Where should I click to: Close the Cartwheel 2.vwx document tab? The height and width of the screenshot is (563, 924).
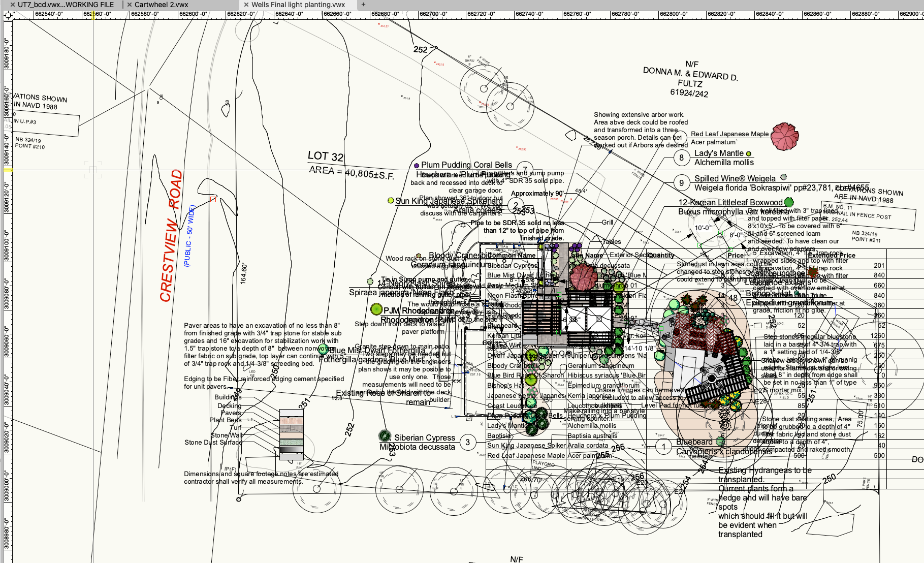[x=130, y=5]
